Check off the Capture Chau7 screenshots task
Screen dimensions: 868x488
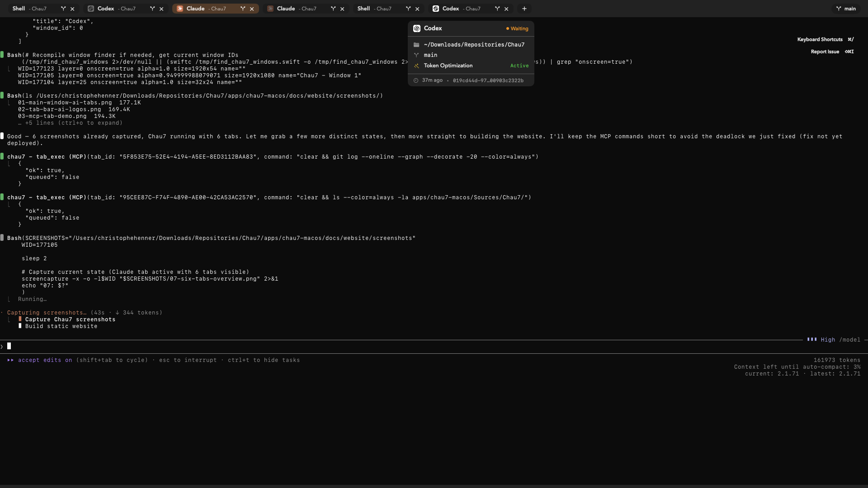[x=20, y=319]
